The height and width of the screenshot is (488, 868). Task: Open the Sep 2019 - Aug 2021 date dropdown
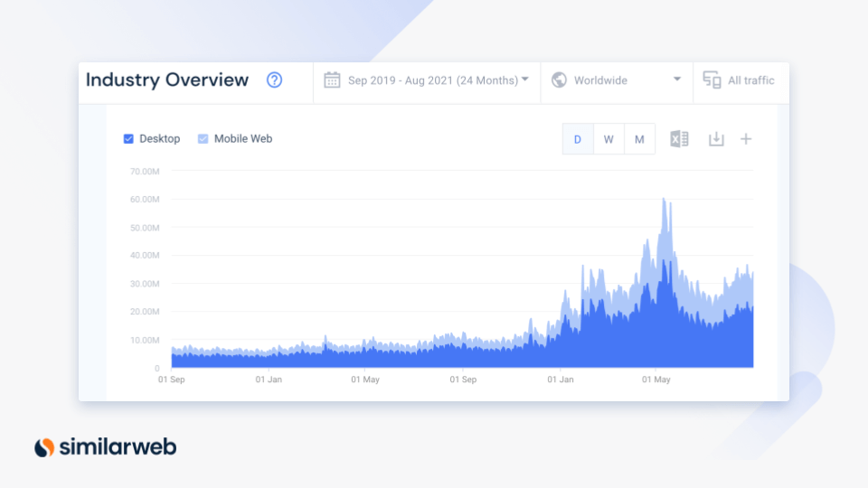[438, 80]
